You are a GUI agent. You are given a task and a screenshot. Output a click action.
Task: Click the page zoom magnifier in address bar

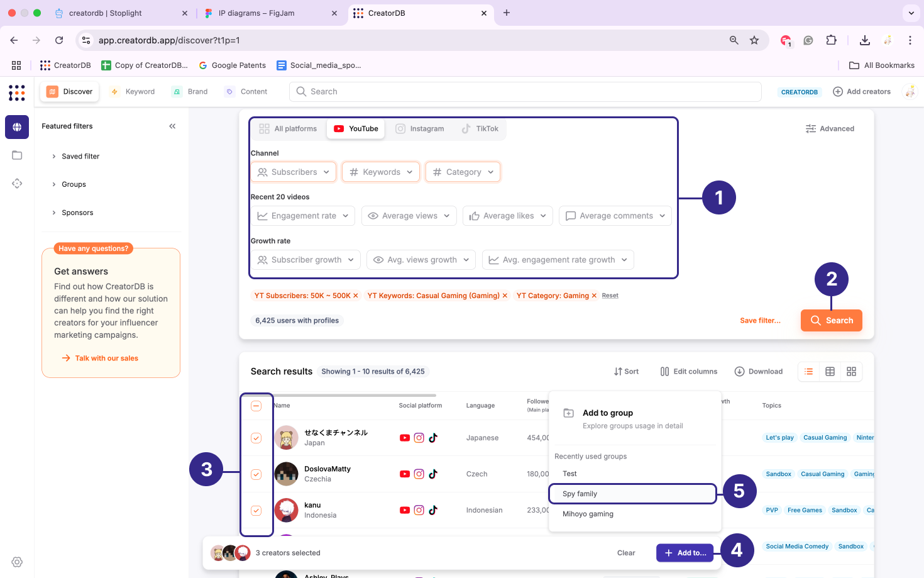[x=734, y=40]
